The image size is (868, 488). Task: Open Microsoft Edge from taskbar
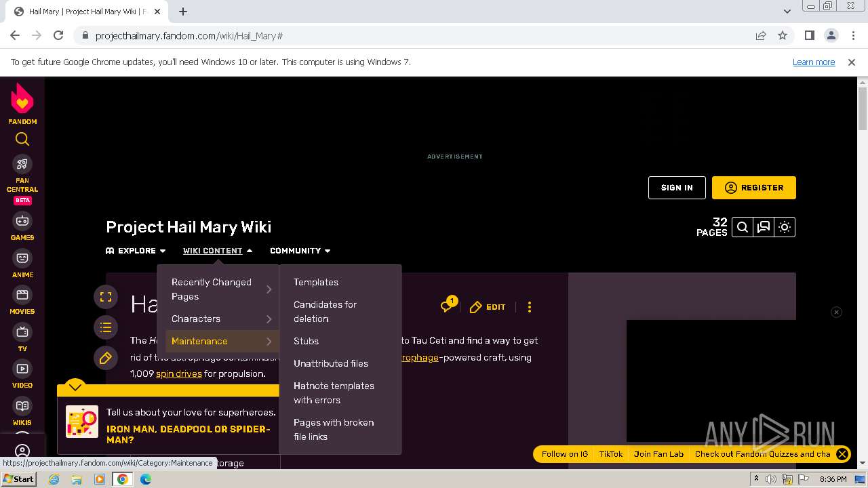145,479
